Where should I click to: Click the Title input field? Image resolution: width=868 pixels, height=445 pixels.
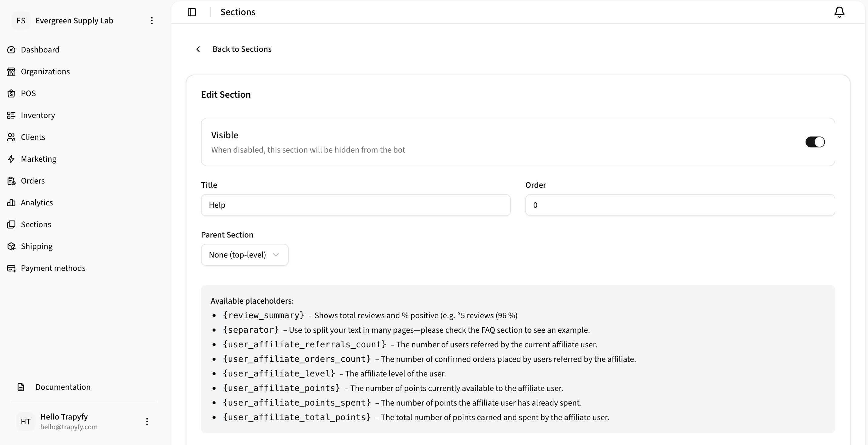[356, 205]
